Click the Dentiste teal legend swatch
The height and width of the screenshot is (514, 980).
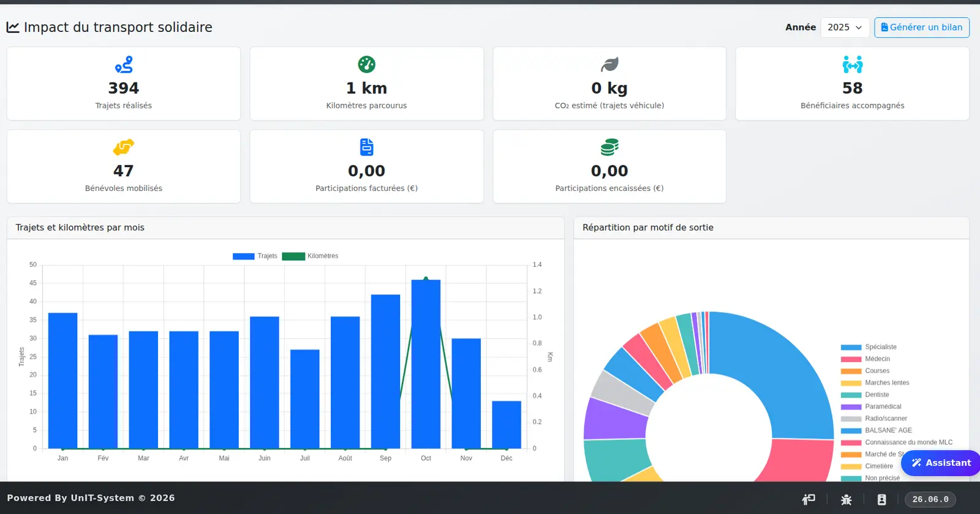coord(851,395)
